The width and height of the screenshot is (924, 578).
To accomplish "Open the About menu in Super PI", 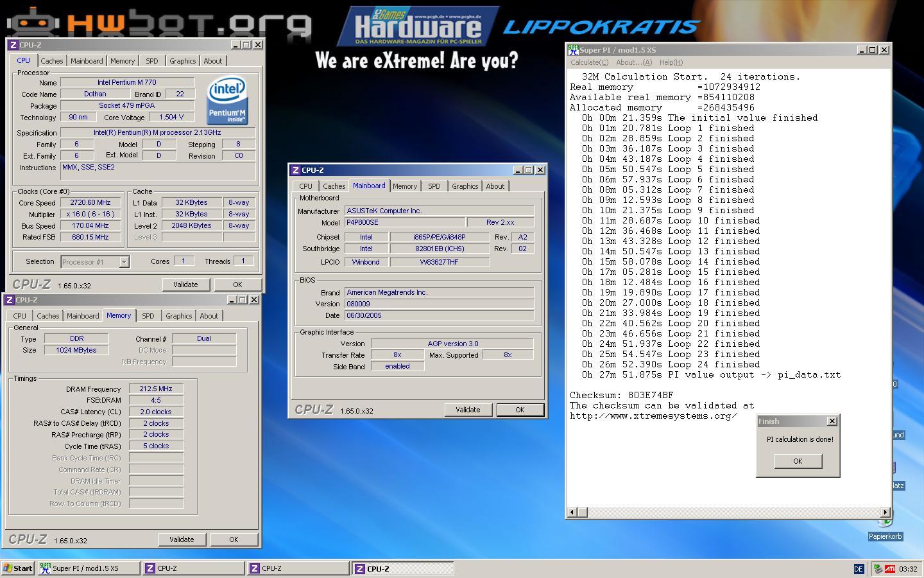I will pyautogui.click(x=633, y=62).
